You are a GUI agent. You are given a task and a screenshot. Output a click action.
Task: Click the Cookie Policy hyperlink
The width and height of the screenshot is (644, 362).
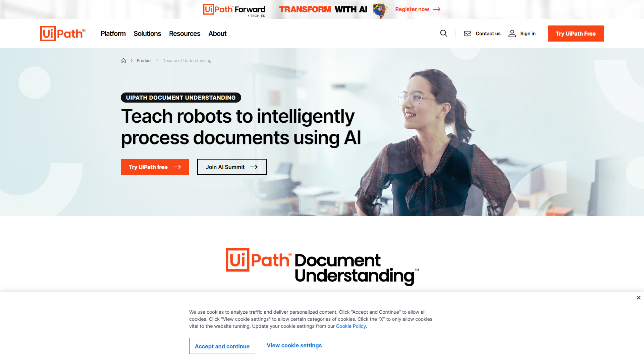coord(351,326)
